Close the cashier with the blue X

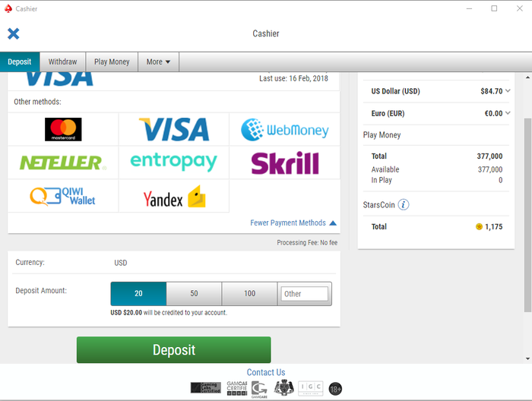click(14, 33)
